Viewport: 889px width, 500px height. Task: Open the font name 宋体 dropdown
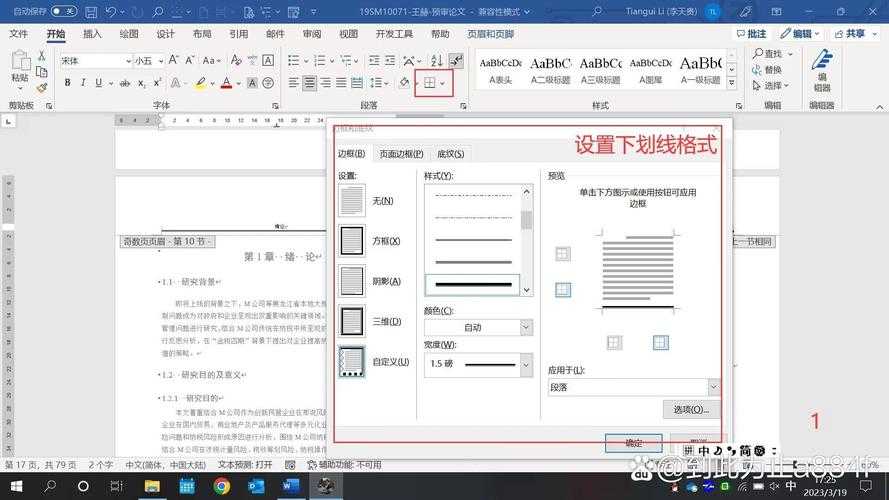coord(128,61)
